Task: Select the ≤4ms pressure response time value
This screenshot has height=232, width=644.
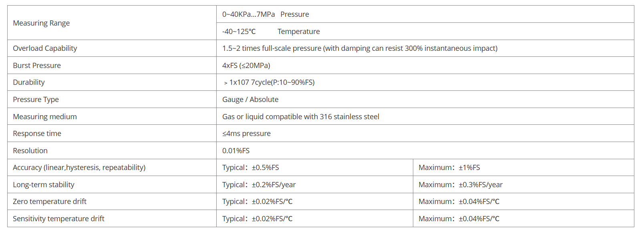Action: 246,134
